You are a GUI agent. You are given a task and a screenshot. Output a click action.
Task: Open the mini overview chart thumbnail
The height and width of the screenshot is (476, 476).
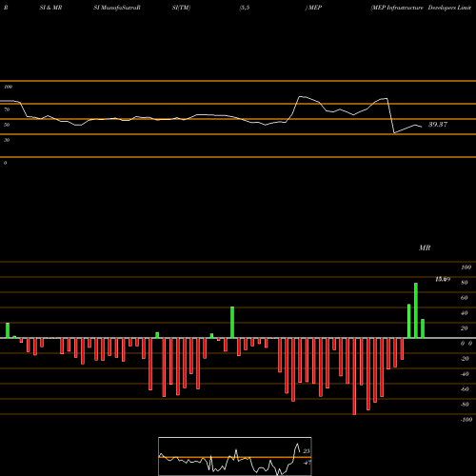tap(235, 456)
